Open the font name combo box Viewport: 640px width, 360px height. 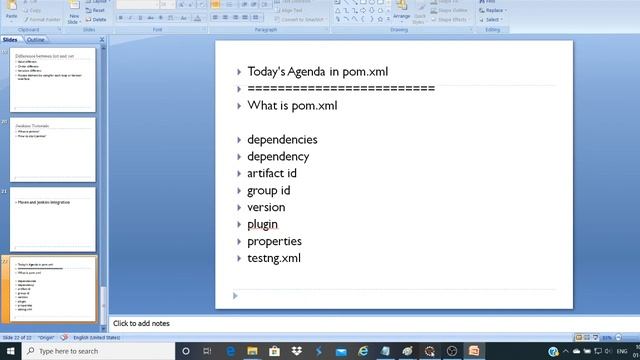137,4
